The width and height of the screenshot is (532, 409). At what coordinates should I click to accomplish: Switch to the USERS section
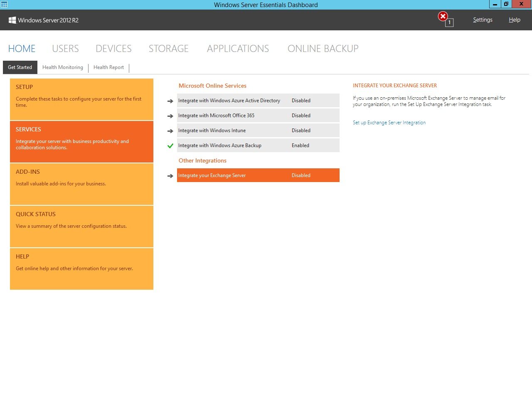tap(65, 49)
